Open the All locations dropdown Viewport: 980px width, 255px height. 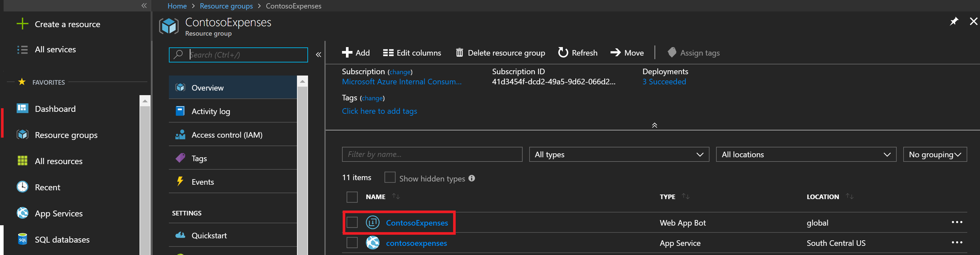coord(806,154)
